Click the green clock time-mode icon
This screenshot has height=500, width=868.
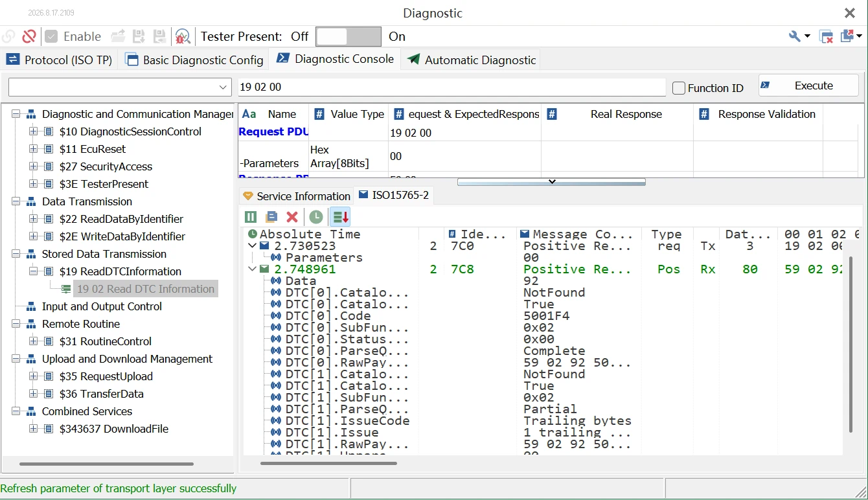click(x=316, y=217)
